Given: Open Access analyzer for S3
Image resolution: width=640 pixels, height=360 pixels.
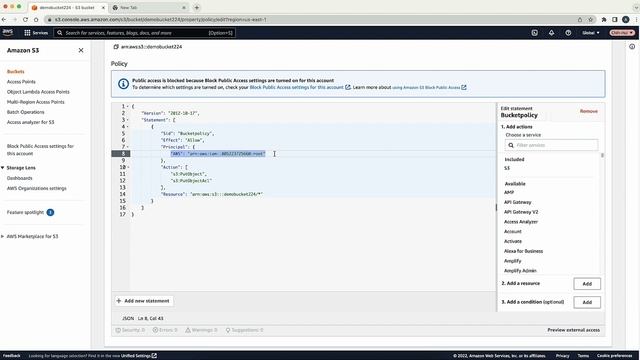Looking at the screenshot, I should (x=31, y=122).
